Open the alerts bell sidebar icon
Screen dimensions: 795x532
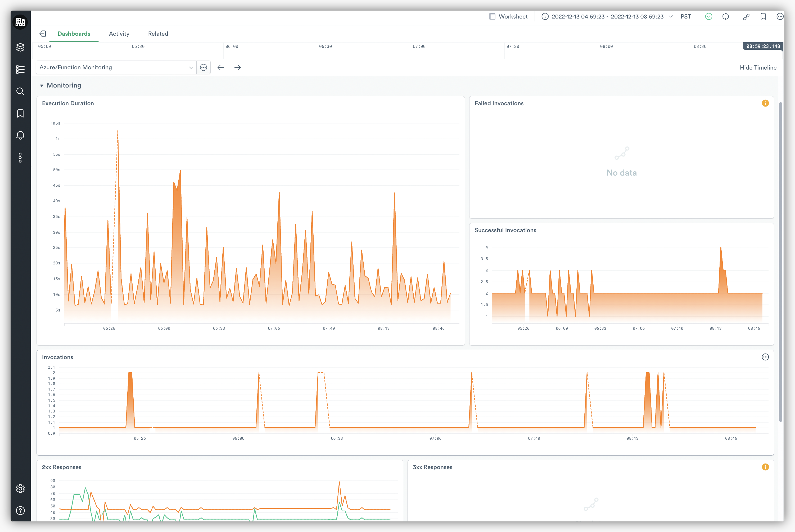click(20, 135)
